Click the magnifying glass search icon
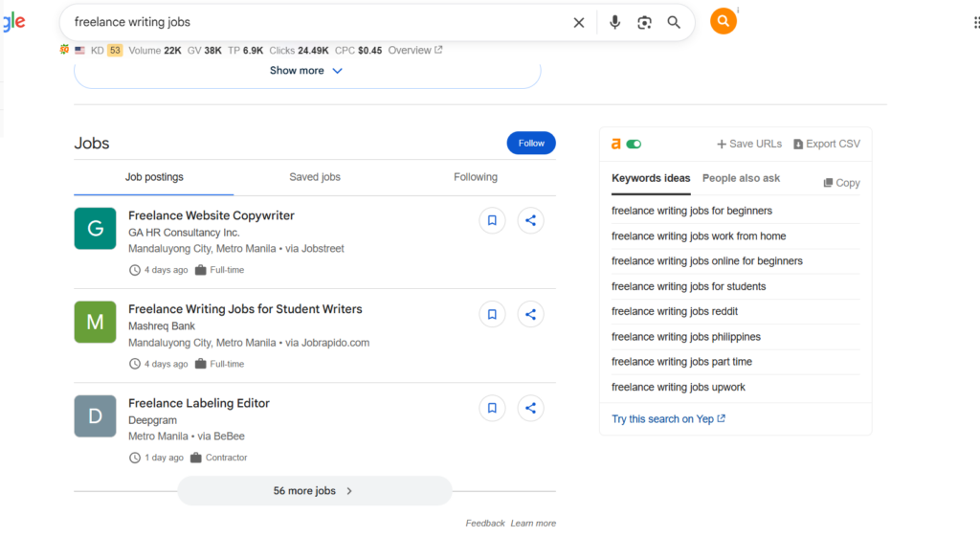This screenshot has height=560, width=980. click(x=674, y=22)
